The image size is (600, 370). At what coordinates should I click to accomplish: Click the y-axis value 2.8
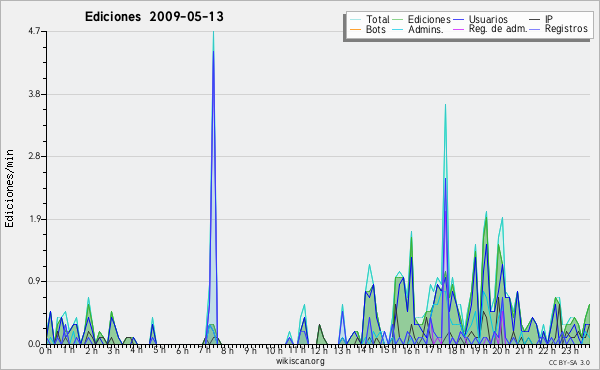tap(34, 156)
